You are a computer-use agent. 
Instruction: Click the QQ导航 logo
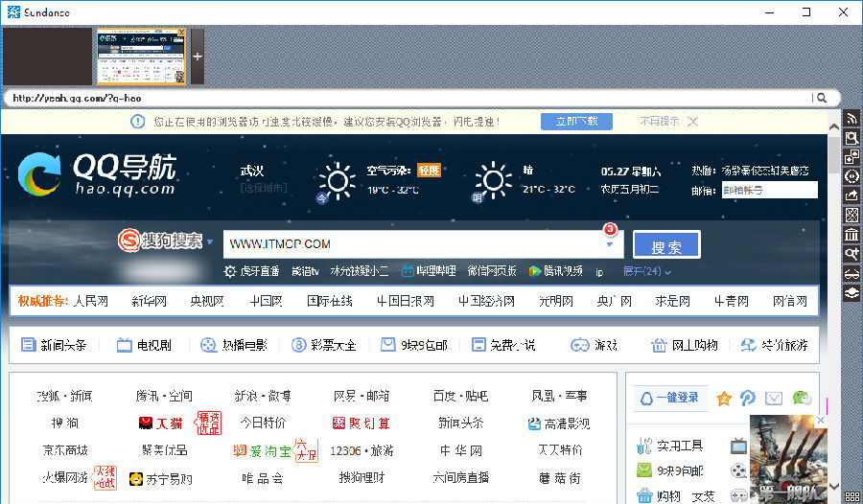97,173
